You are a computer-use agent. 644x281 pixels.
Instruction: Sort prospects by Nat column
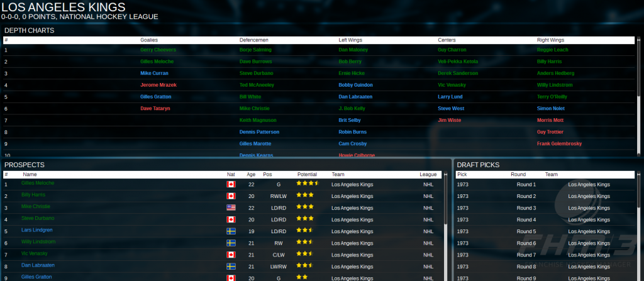(x=231, y=175)
